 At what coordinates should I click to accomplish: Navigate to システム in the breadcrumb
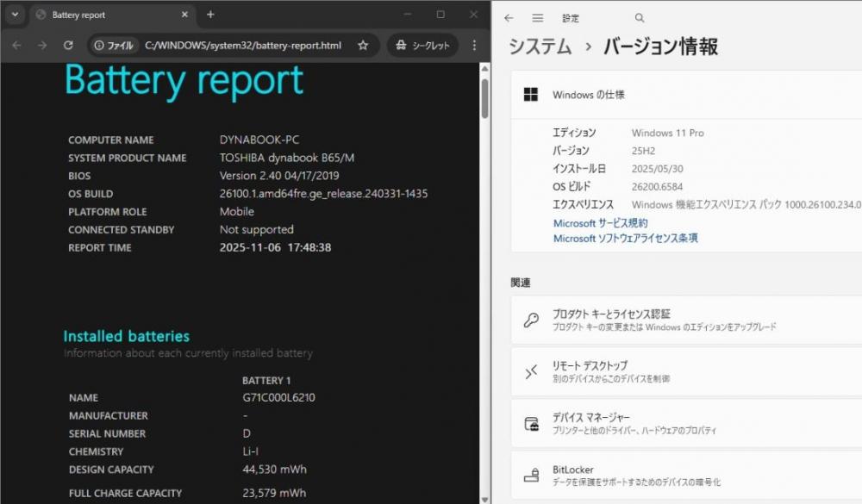click(x=540, y=47)
